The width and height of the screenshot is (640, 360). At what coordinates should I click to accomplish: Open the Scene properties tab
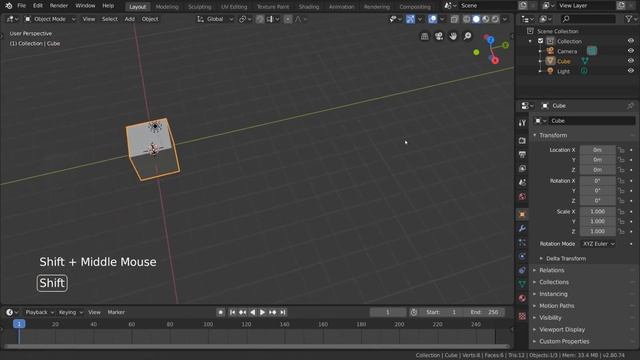522,182
